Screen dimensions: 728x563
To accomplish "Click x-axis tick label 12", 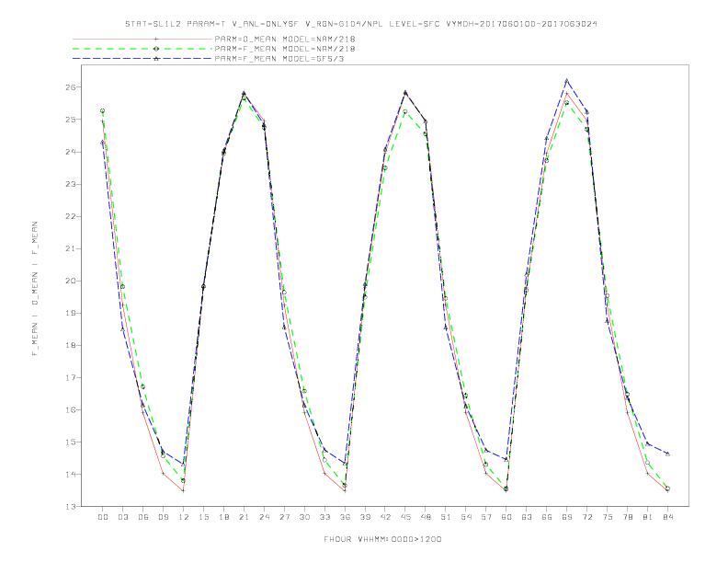I will (184, 517).
